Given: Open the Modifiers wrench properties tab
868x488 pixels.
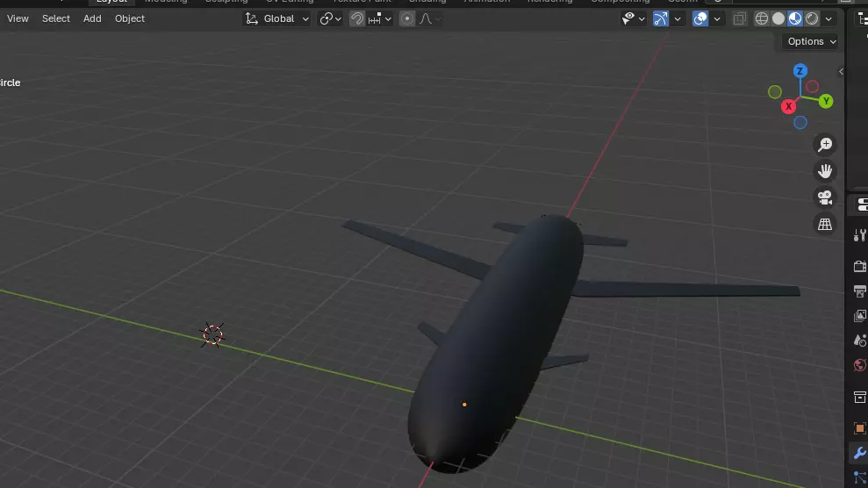Looking at the screenshot, I should [x=860, y=453].
